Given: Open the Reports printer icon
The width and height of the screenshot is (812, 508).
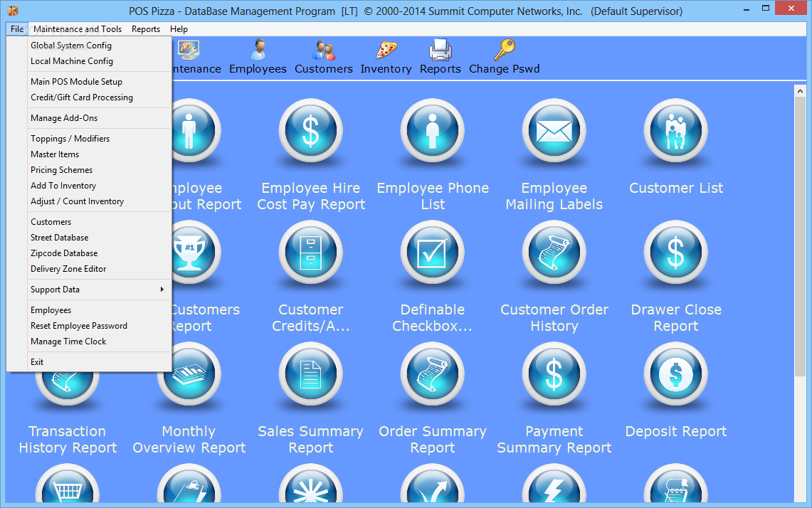Looking at the screenshot, I should (x=441, y=51).
